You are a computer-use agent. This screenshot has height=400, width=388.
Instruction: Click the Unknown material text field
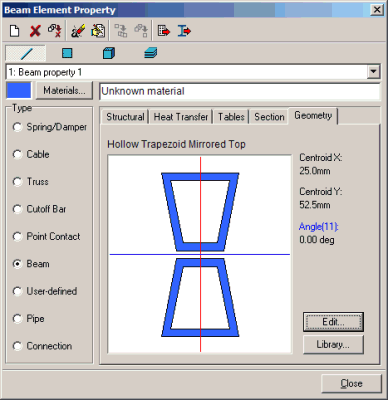point(240,91)
